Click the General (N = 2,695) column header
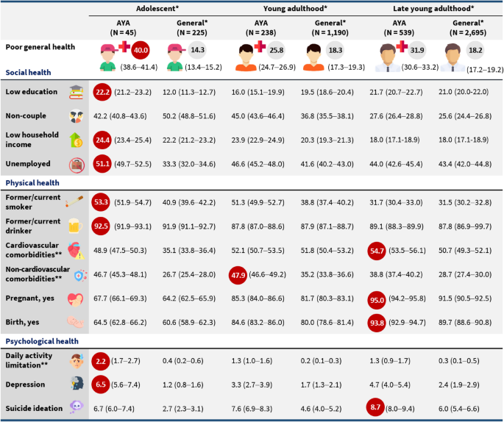Image resolution: width=504 pixels, height=422 pixels. tap(468, 28)
